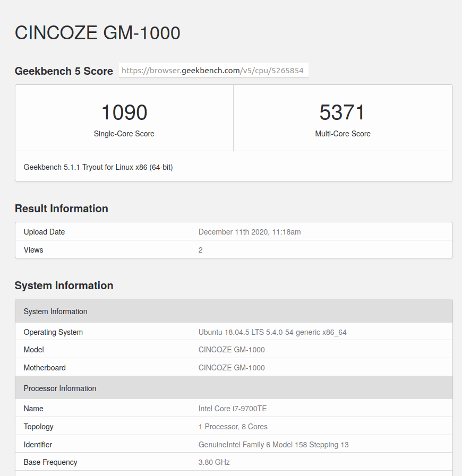Click CINCOZE GM-1000 in the Model row
462x476 pixels.
click(232, 350)
